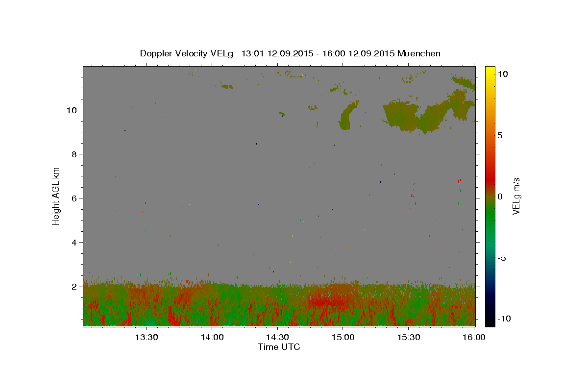
Task: Click the 14:00 time tick label
Action: click(x=212, y=337)
